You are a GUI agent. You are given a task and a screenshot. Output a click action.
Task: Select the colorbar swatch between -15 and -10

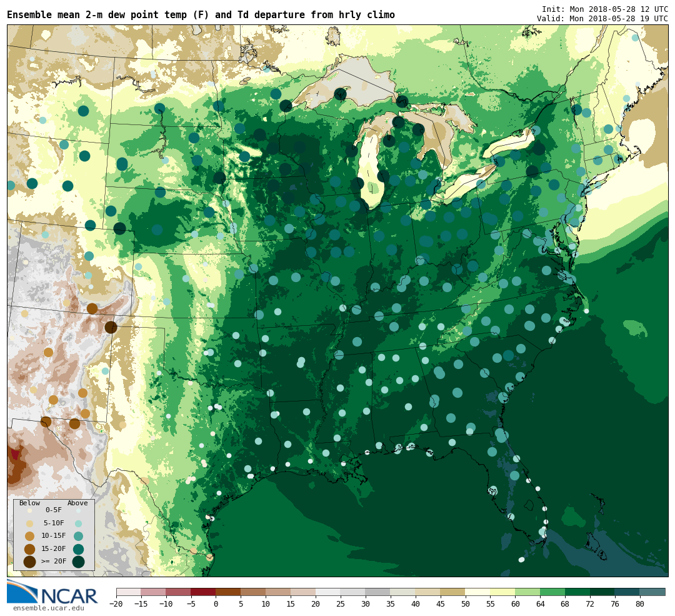154,592
